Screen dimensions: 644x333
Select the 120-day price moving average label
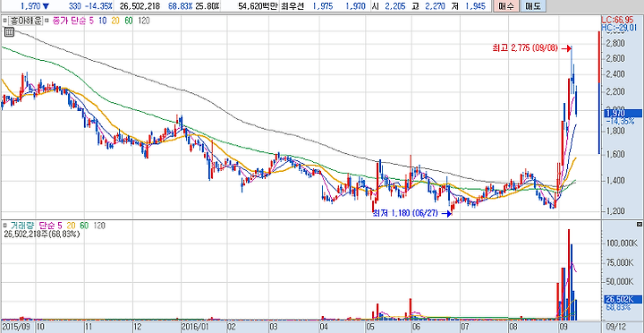(144, 21)
